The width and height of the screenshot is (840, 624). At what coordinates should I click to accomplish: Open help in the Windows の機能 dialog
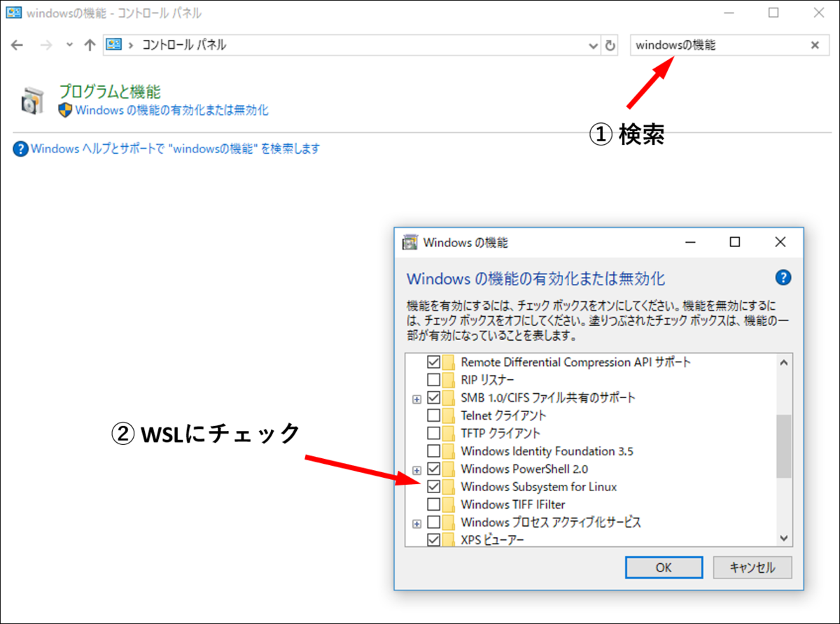click(x=783, y=277)
